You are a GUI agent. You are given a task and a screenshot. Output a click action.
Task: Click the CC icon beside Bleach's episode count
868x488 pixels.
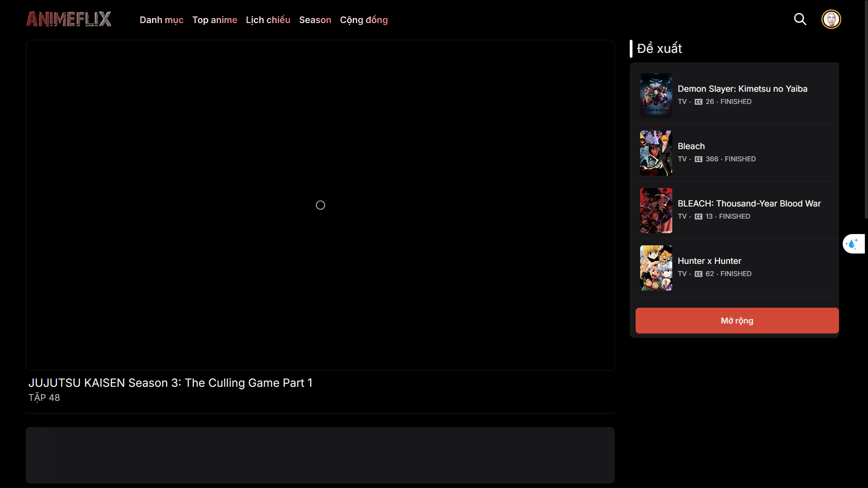point(699,159)
